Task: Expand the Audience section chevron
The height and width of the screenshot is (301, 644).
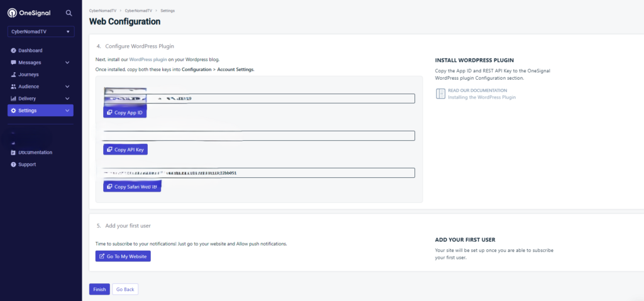Action: [67, 87]
